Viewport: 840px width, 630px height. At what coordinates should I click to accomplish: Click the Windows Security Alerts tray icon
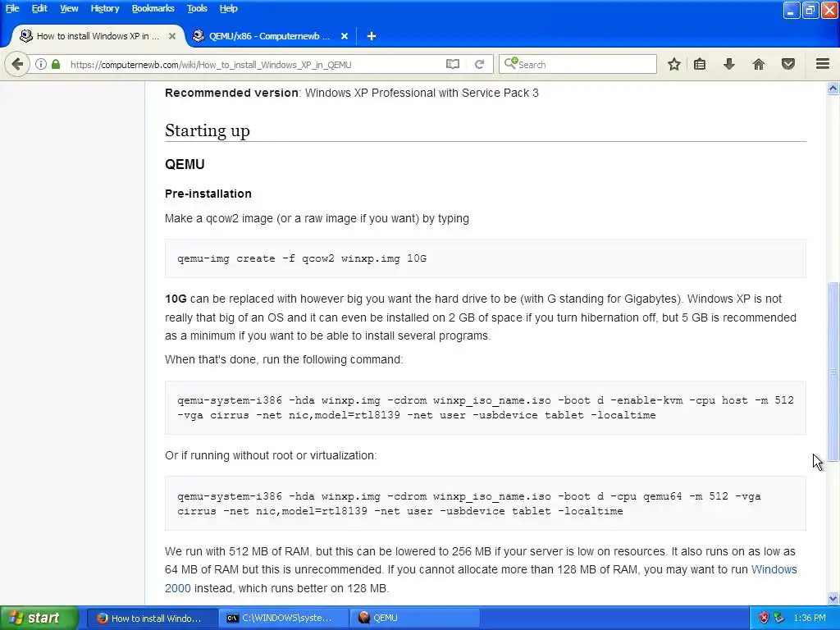tap(764, 618)
